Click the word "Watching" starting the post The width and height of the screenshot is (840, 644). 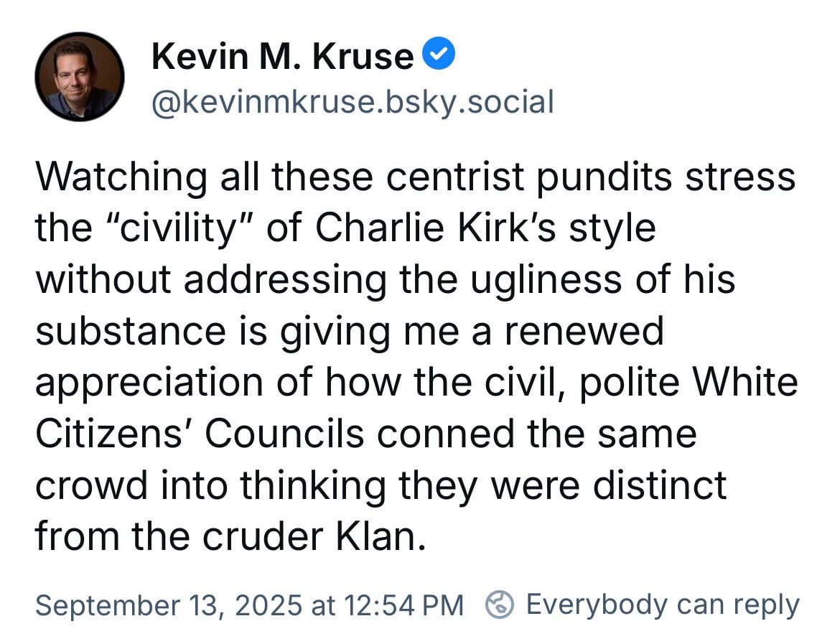click(121, 178)
